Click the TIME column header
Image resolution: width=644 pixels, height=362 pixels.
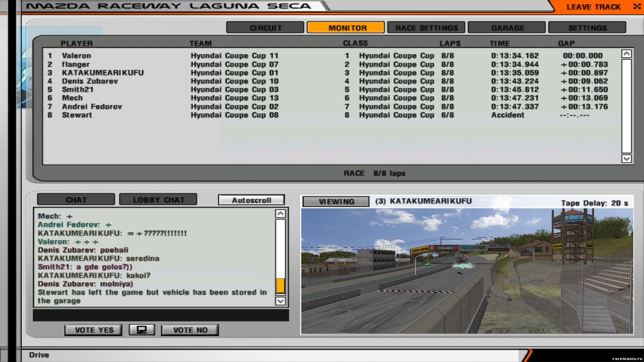click(x=499, y=43)
